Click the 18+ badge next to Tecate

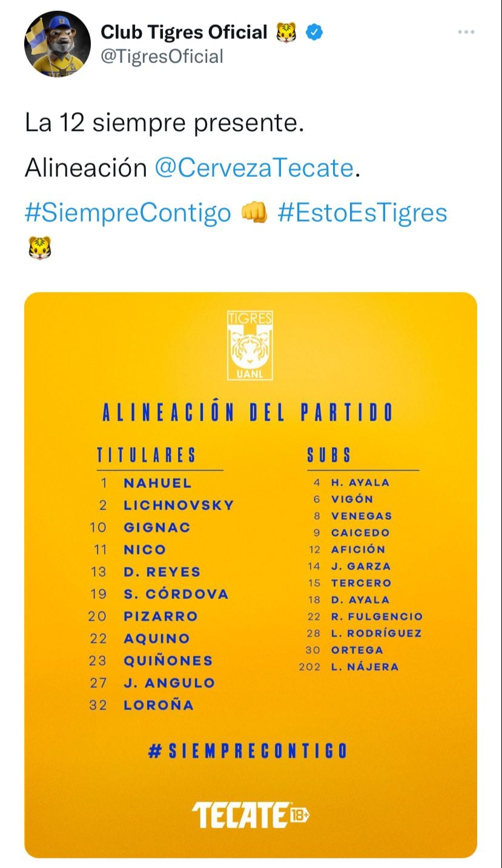300,815
